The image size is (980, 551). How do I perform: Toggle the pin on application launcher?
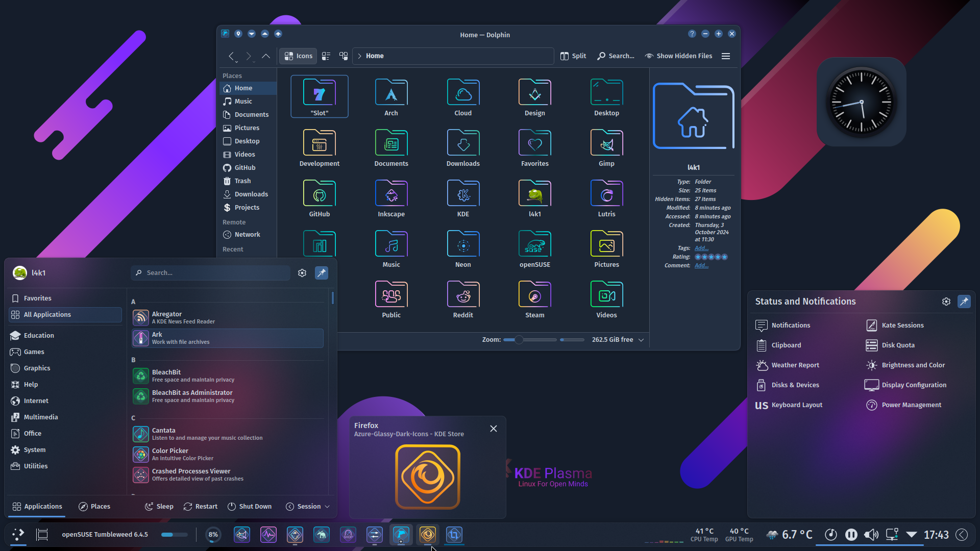[322, 273]
